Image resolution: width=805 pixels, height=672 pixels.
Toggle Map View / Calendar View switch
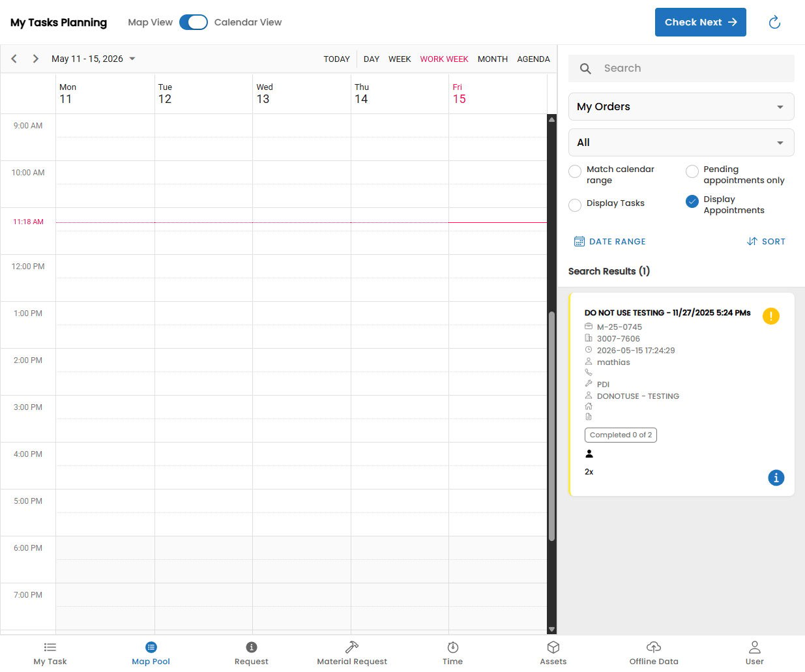pyautogui.click(x=194, y=22)
